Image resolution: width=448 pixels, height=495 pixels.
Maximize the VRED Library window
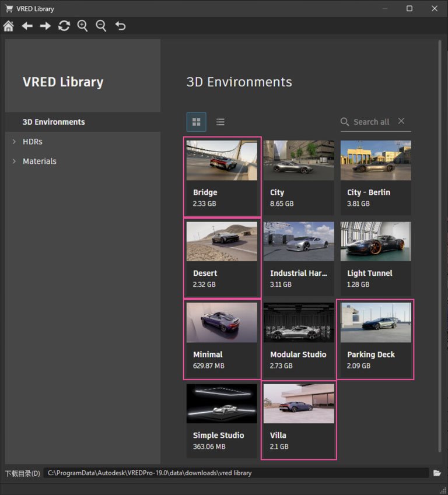[x=409, y=9]
